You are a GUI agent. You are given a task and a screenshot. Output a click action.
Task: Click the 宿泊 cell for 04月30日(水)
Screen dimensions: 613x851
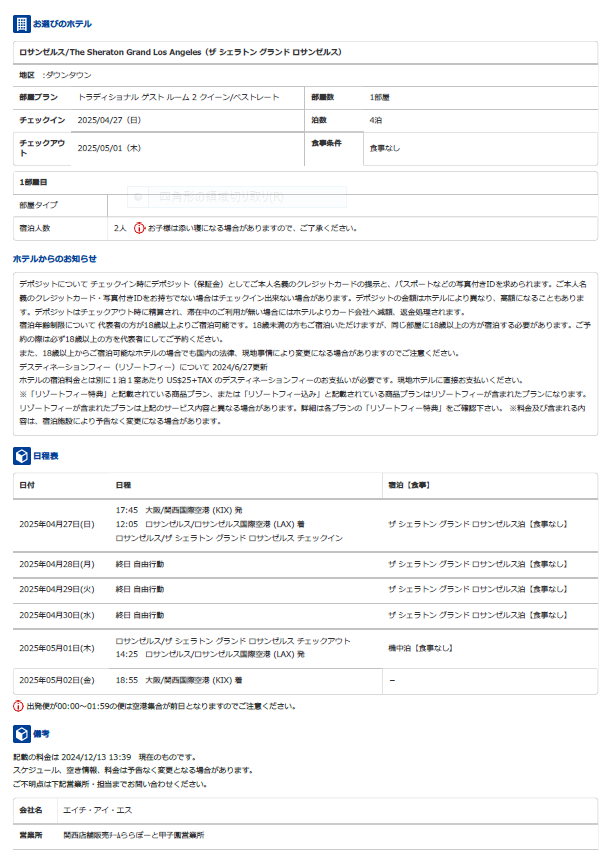478,615
